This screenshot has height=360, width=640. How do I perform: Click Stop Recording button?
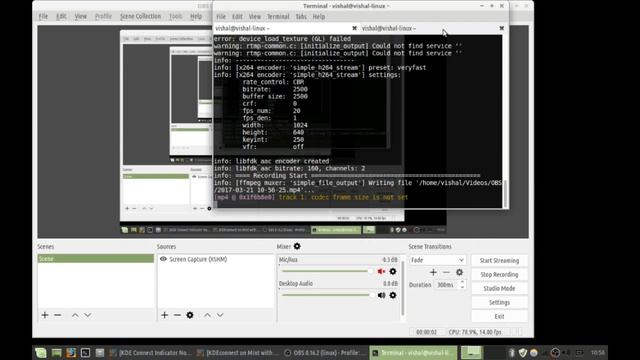(499, 274)
